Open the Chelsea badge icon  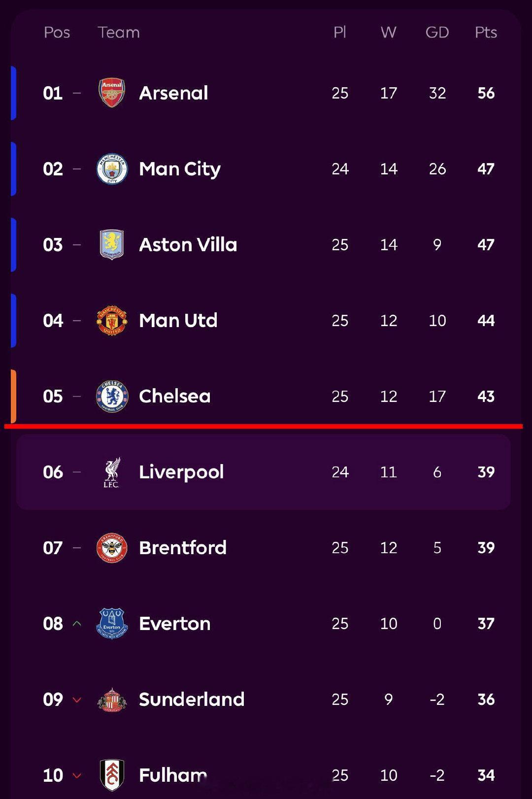[x=112, y=397]
